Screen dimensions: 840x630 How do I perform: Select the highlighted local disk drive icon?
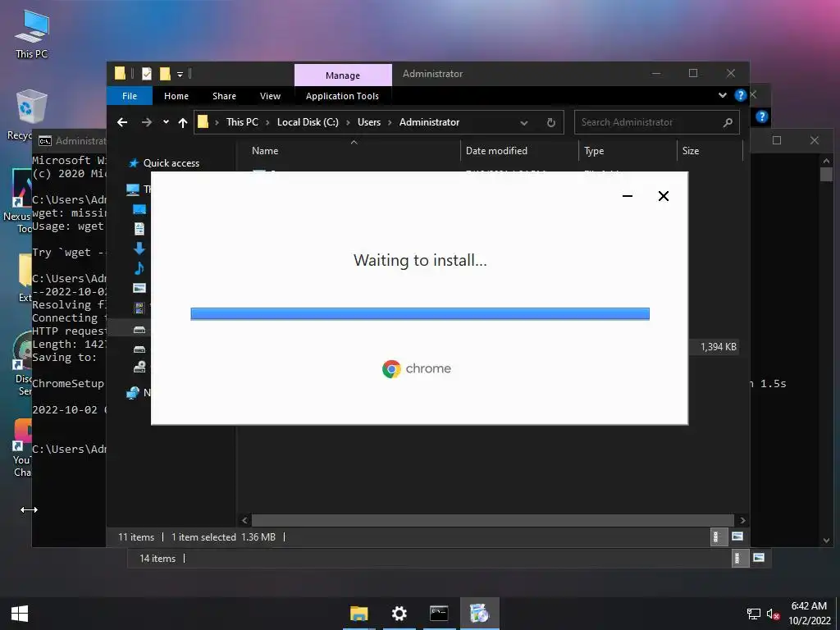pos(139,330)
